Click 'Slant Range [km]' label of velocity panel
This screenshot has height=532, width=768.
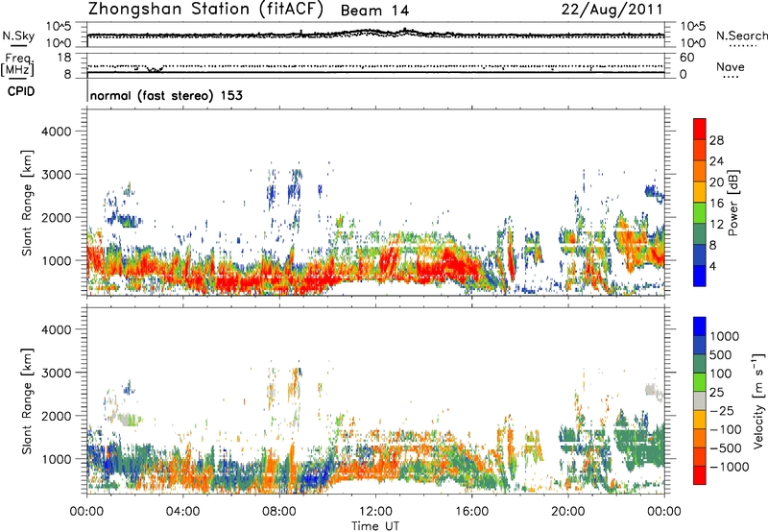click(28, 400)
